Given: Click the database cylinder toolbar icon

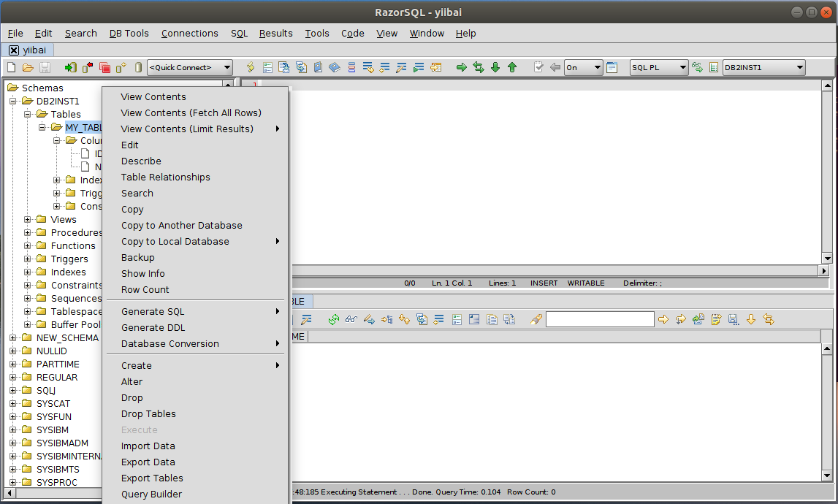Looking at the screenshot, I should (x=138, y=67).
